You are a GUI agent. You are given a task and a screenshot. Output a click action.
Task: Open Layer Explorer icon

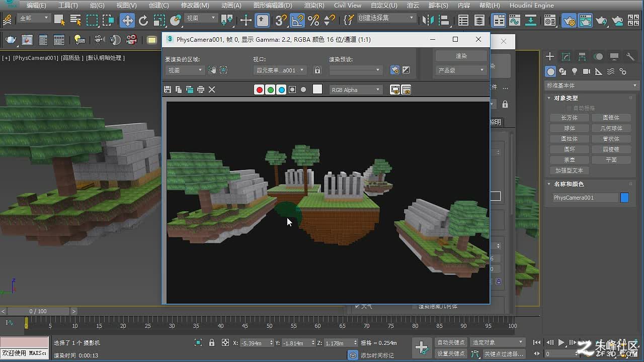click(x=479, y=21)
